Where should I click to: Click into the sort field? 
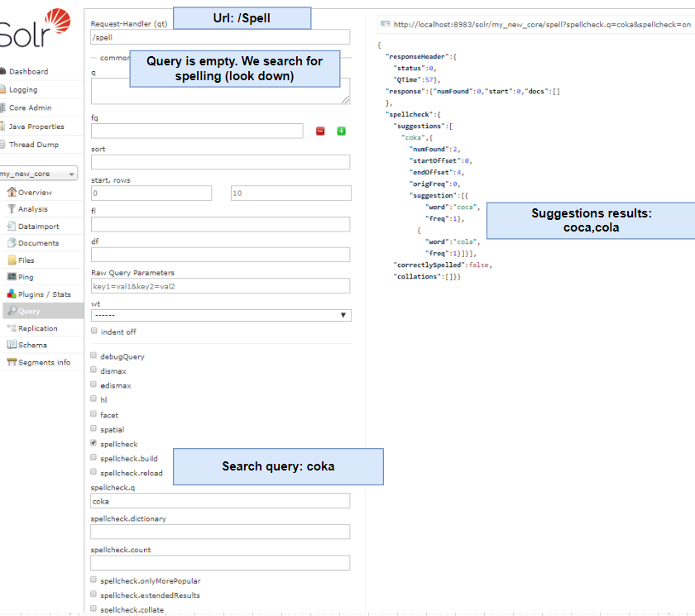[220, 162]
